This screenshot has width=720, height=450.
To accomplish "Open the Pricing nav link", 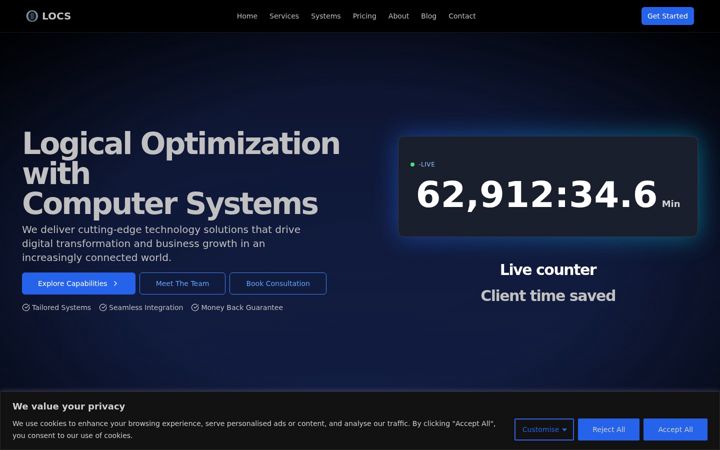I will coord(364,16).
